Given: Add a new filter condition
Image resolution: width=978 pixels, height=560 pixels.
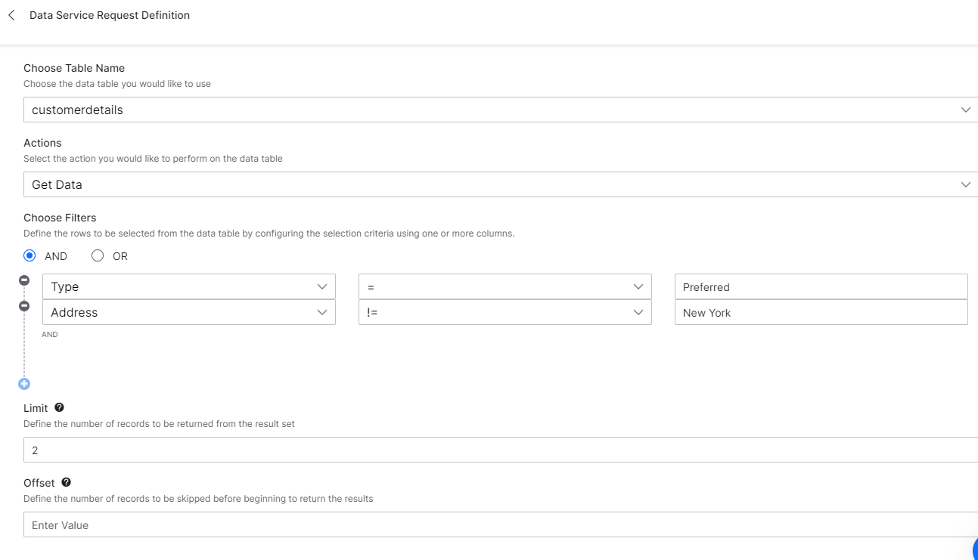Looking at the screenshot, I should (23, 384).
